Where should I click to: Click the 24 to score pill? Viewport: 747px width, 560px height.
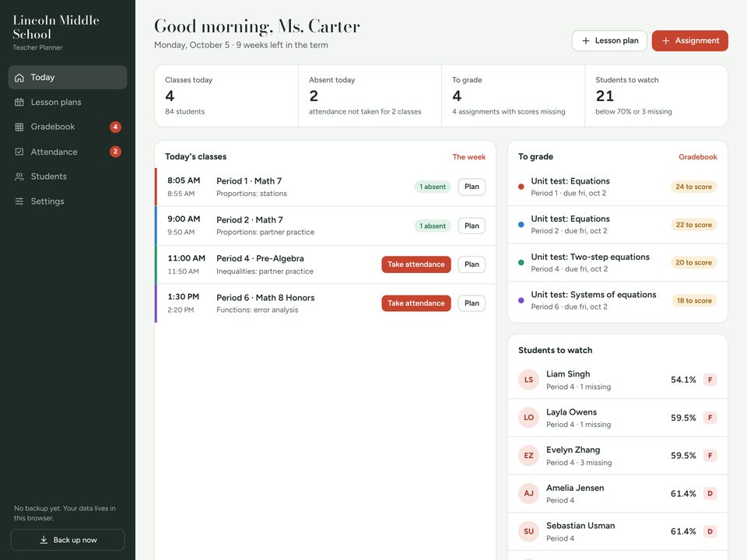coord(693,187)
